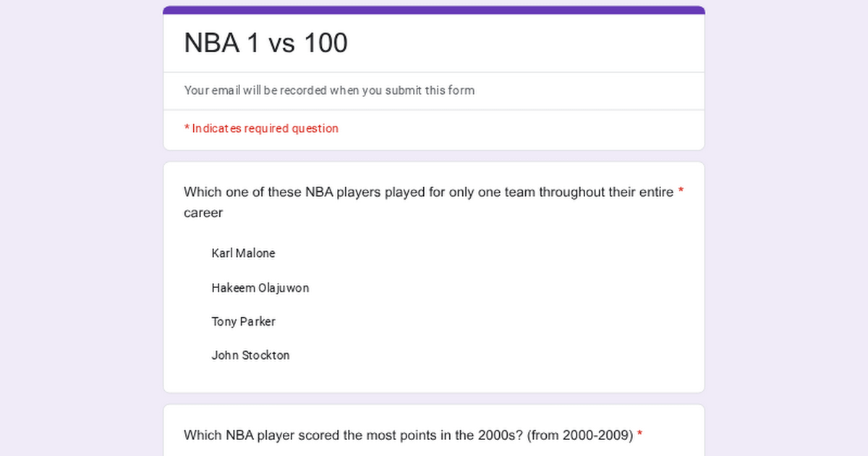This screenshot has width=868, height=456.
Task: Click the email recording notice text
Action: (x=329, y=90)
